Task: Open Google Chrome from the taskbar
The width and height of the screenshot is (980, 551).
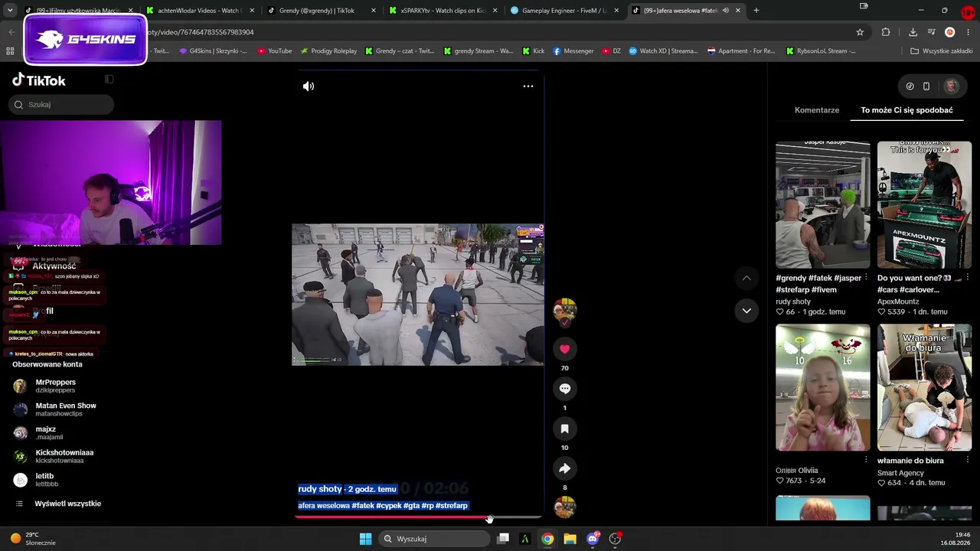Action: pyautogui.click(x=547, y=539)
